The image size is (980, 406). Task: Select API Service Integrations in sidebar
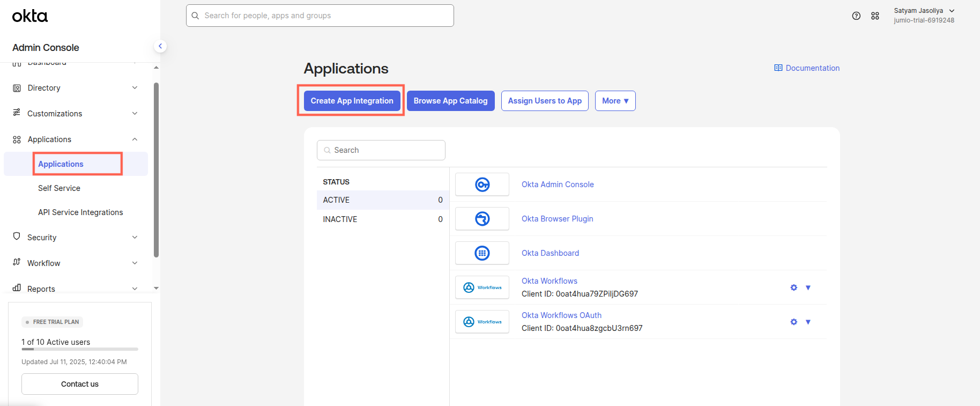point(80,212)
